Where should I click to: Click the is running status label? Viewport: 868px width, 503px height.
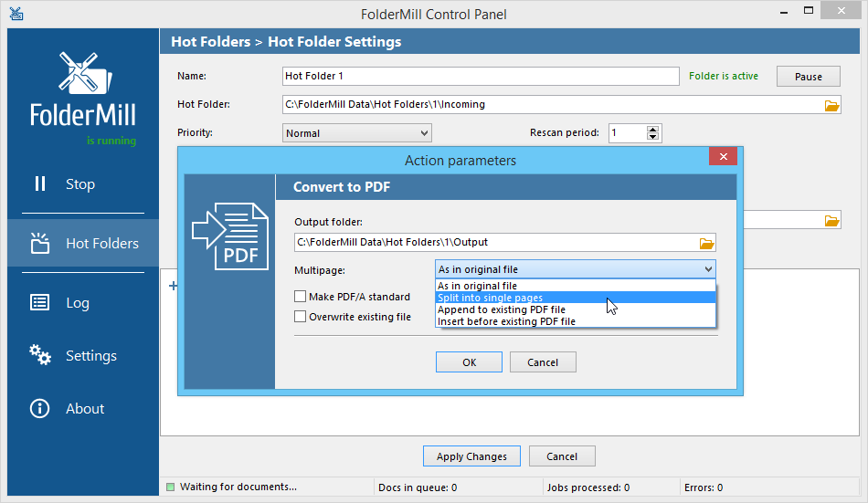coord(111,141)
